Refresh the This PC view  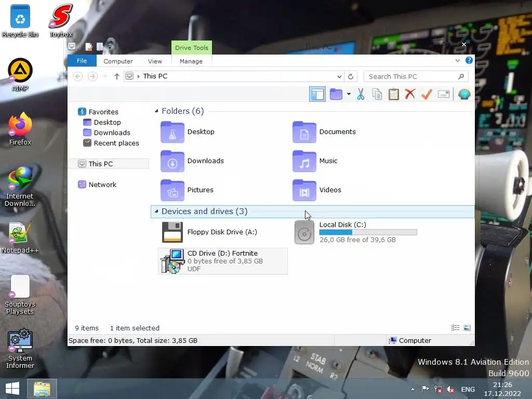tap(351, 76)
